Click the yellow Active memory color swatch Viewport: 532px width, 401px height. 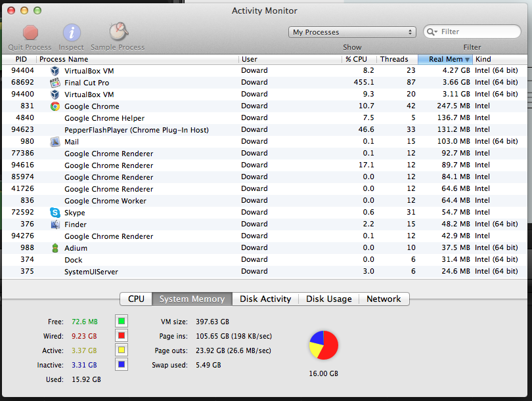coord(122,350)
